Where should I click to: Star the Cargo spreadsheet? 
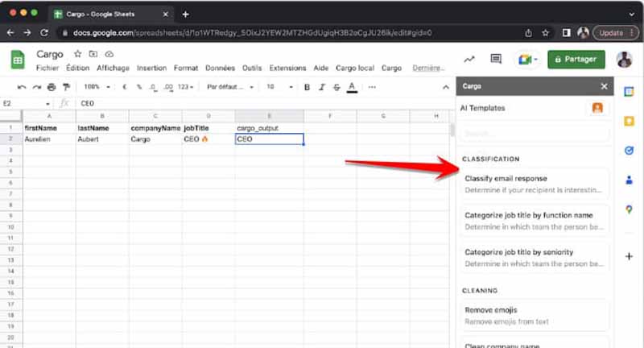click(78, 54)
